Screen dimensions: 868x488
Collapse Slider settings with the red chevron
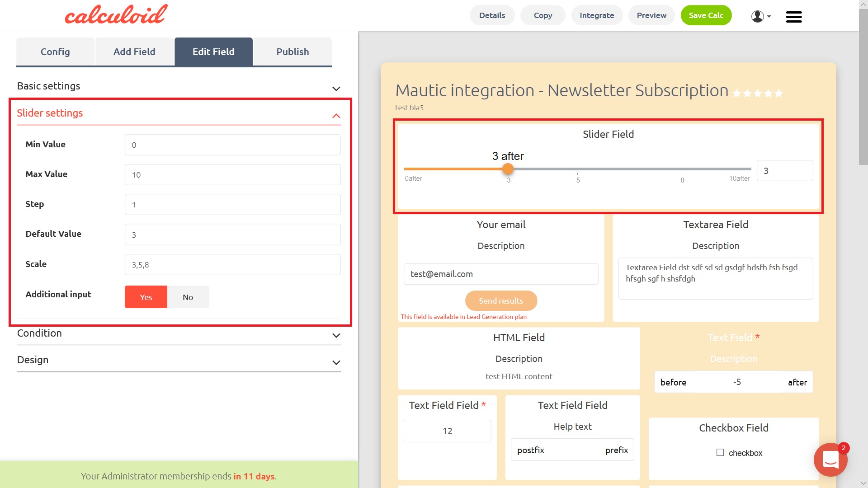(336, 116)
